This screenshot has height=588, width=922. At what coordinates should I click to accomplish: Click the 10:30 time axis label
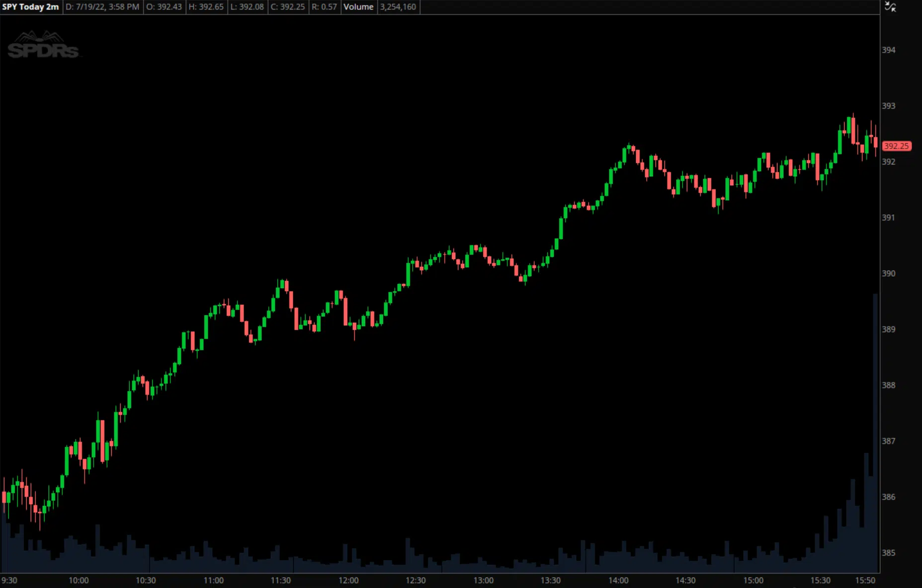click(x=146, y=581)
